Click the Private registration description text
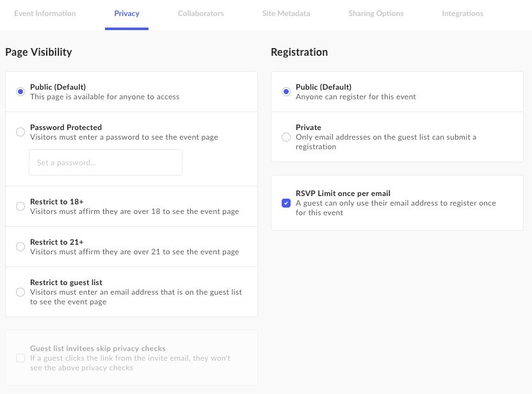This screenshot has width=532, height=394. tap(386, 142)
